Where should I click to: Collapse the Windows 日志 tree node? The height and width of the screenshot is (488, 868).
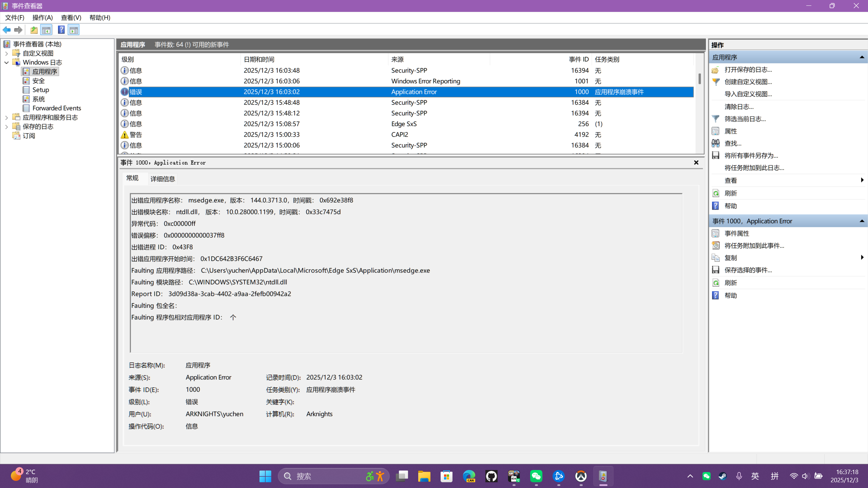(6, 62)
